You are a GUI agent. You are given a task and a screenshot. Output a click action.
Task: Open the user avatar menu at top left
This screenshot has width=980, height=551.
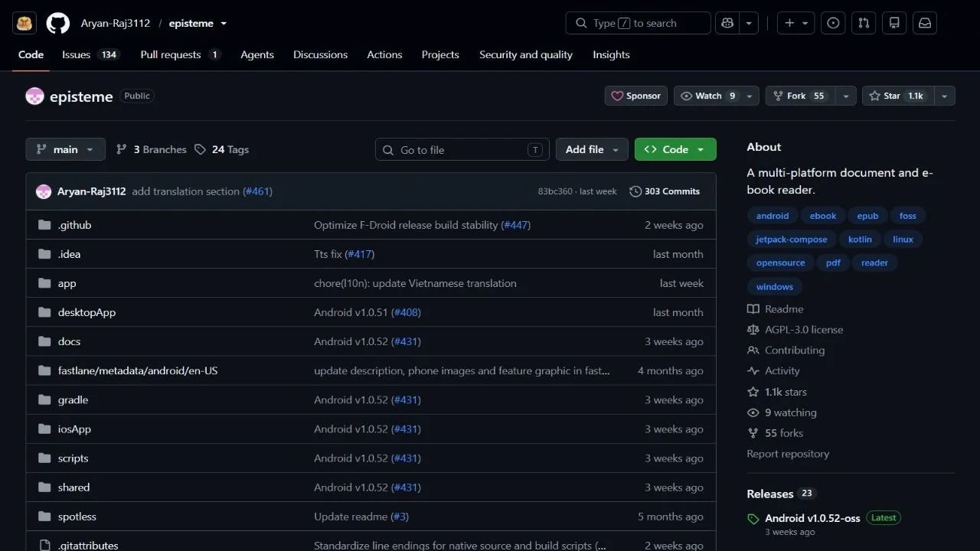coord(24,23)
